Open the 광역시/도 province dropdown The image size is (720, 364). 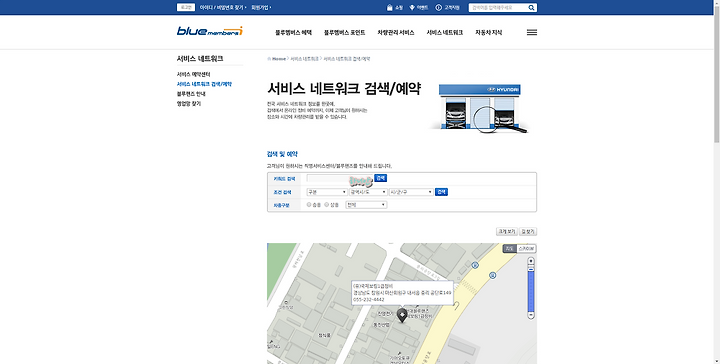pyautogui.click(x=368, y=192)
